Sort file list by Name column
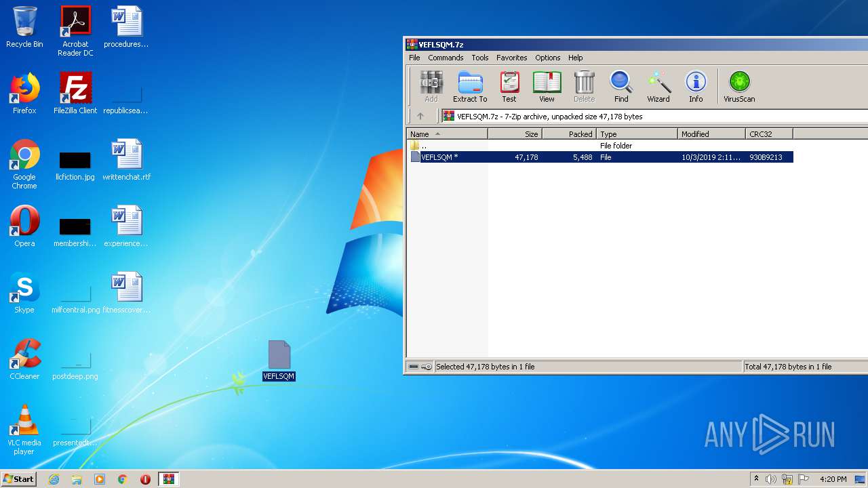This screenshot has width=868, height=488. click(447, 134)
